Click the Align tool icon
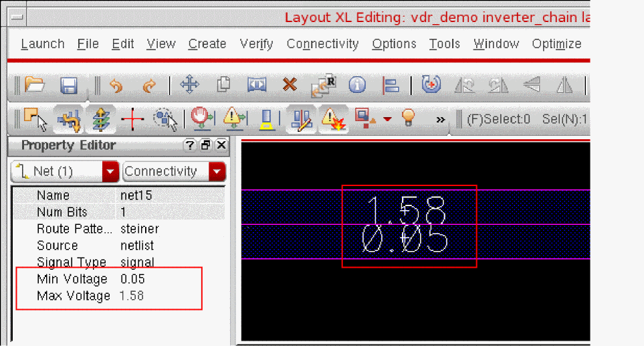 (390, 86)
